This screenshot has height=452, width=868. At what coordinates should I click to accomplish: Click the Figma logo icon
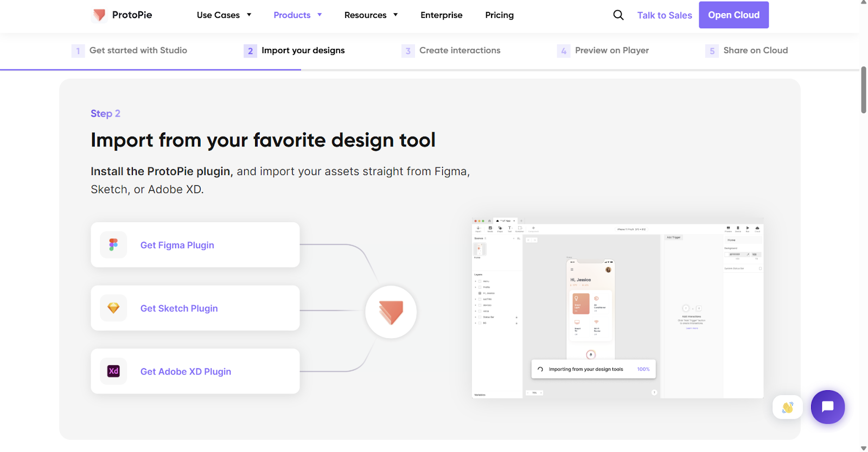click(113, 245)
